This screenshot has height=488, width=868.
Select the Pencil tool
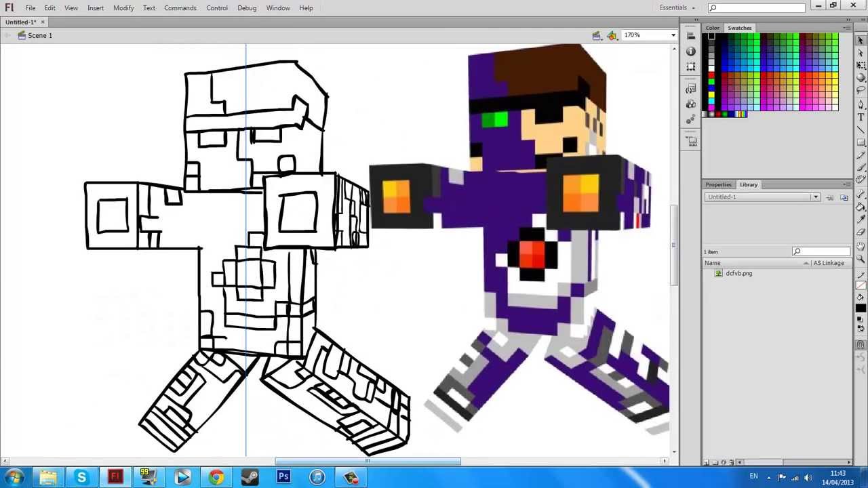coord(861,155)
